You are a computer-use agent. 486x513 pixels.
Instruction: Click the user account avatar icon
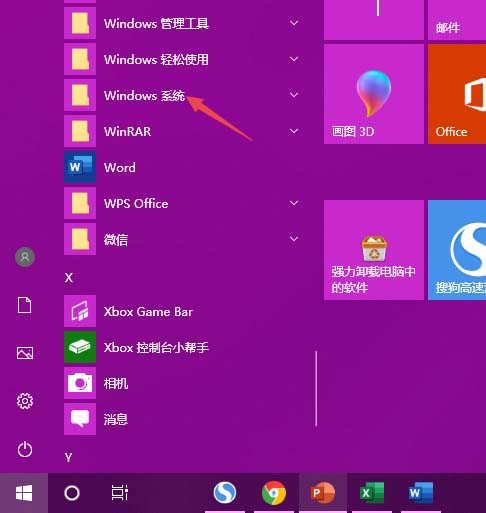[x=25, y=257]
